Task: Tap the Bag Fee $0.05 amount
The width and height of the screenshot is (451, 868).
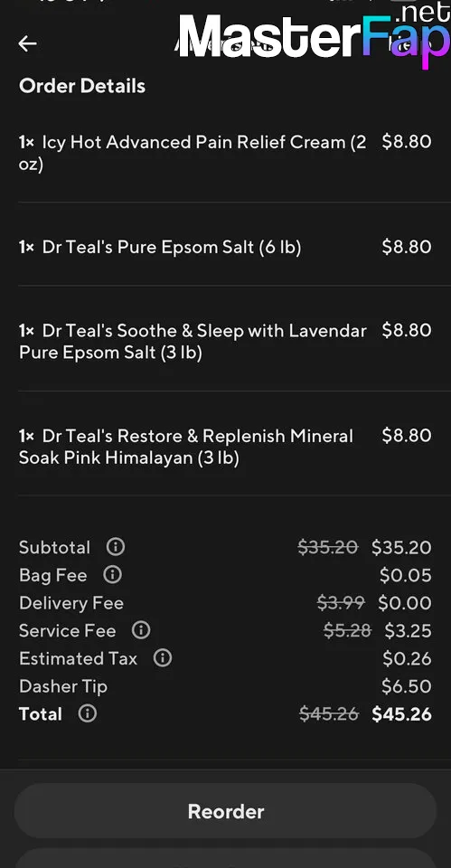Action: [406, 575]
